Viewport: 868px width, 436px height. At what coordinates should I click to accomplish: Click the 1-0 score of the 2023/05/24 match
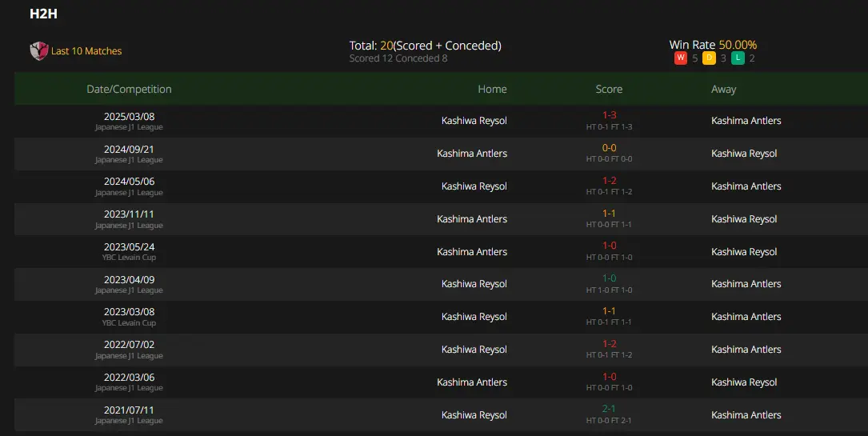coord(609,245)
